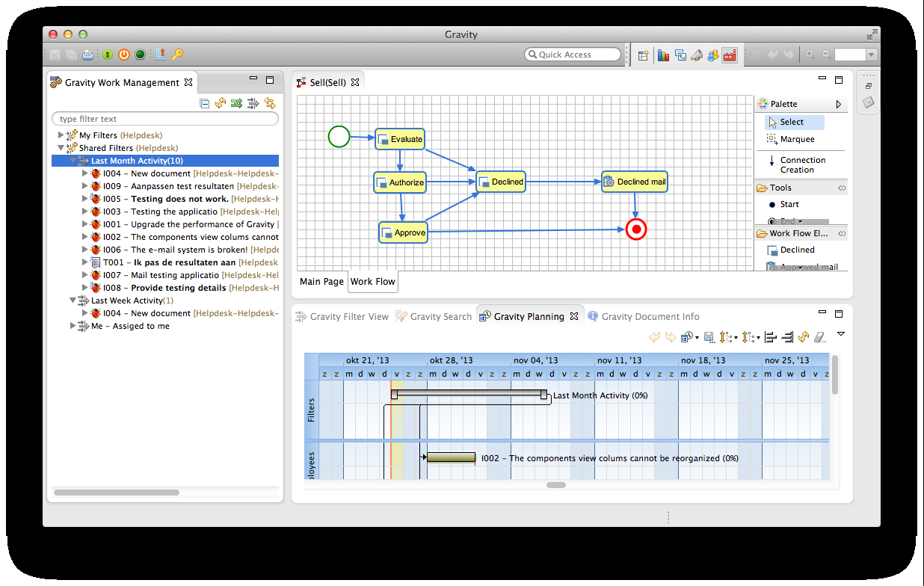Click collapse all icon in Work Management
The height and width of the screenshot is (586, 924).
(204, 103)
